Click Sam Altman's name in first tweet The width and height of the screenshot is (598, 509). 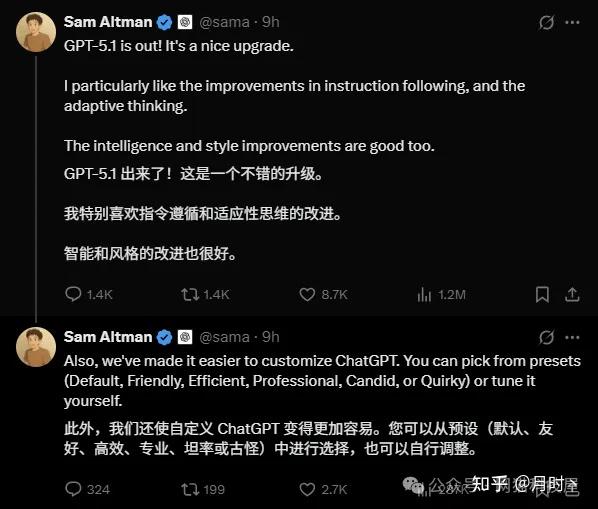click(x=108, y=22)
